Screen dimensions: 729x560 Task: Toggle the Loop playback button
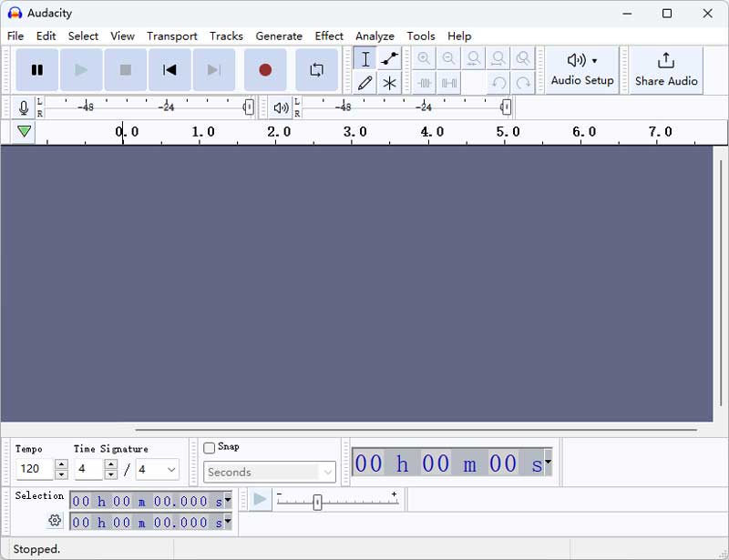317,69
